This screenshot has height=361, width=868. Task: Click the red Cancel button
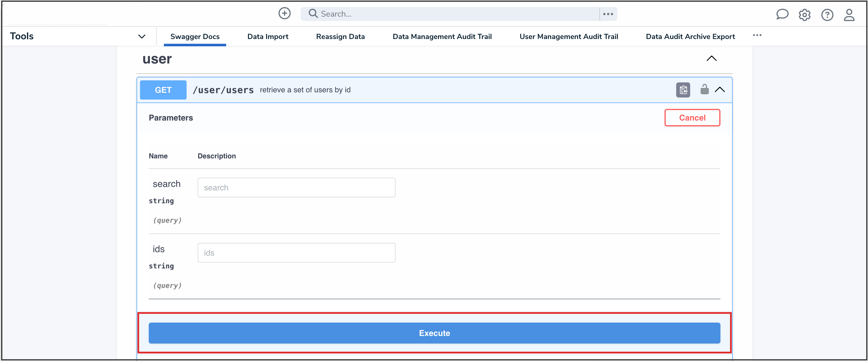[692, 118]
